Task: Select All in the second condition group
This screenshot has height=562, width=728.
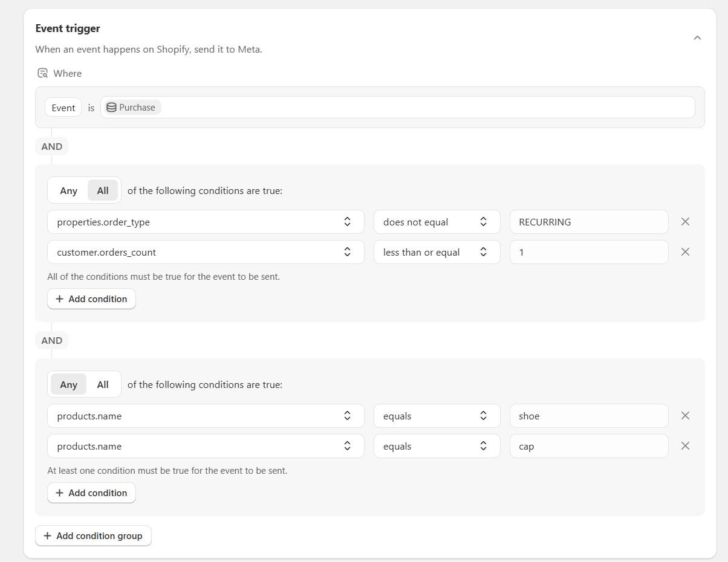Action: pyautogui.click(x=103, y=384)
